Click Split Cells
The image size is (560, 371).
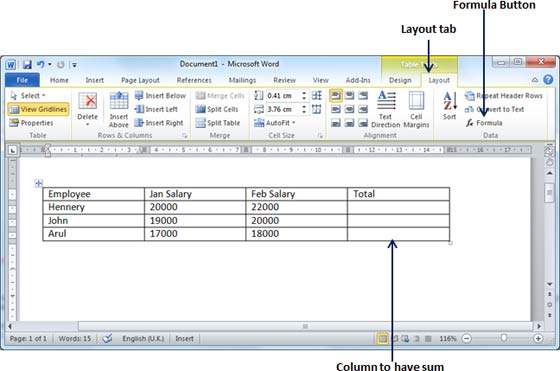tap(217, 109)
